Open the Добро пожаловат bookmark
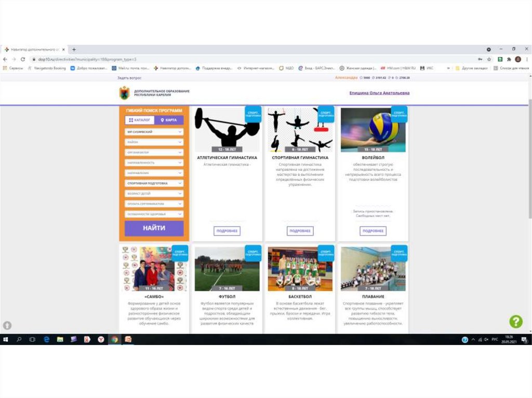Image resolution: width=532 pixels, height=398 pixels. [x=89, y=68]
